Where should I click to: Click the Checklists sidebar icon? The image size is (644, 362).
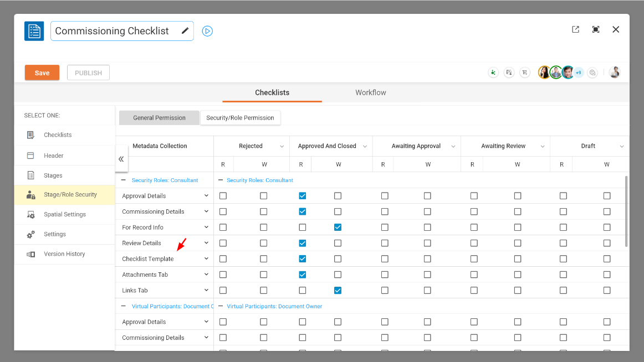(31, 135)
